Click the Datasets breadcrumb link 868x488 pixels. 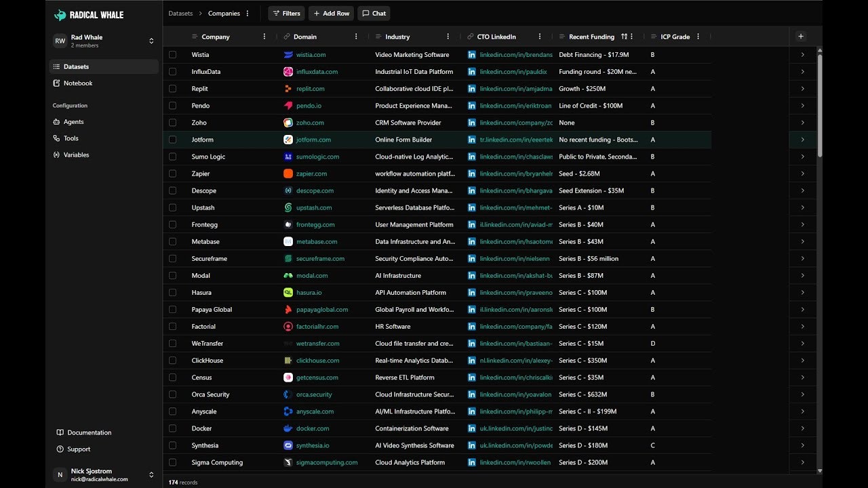pos(180,14)
